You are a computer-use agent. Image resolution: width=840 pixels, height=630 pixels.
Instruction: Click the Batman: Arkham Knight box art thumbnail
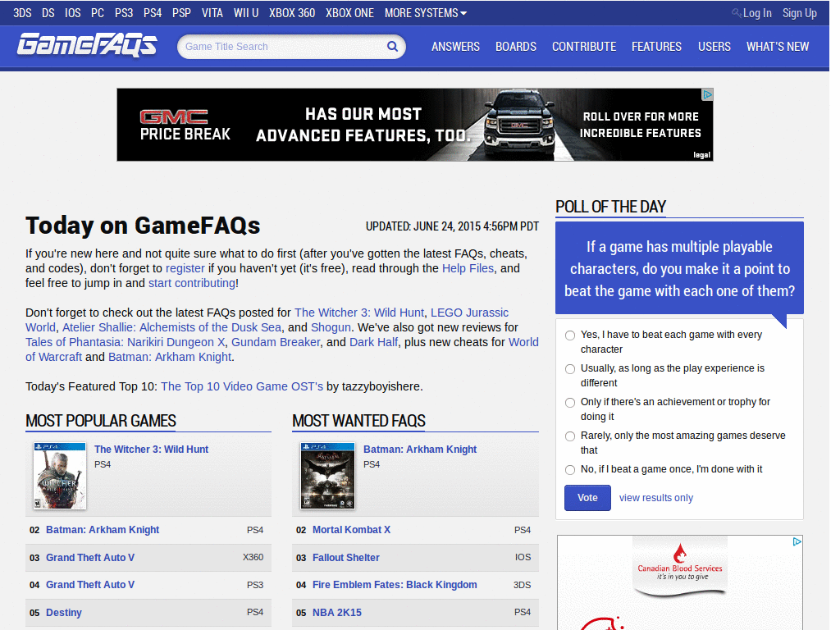326,476
